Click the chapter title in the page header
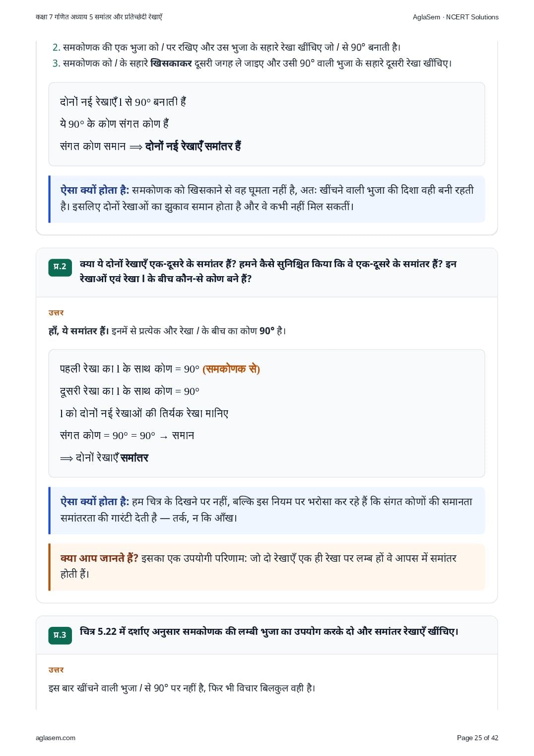This screenshot has height=756, width=534. [x=99, y=17]
